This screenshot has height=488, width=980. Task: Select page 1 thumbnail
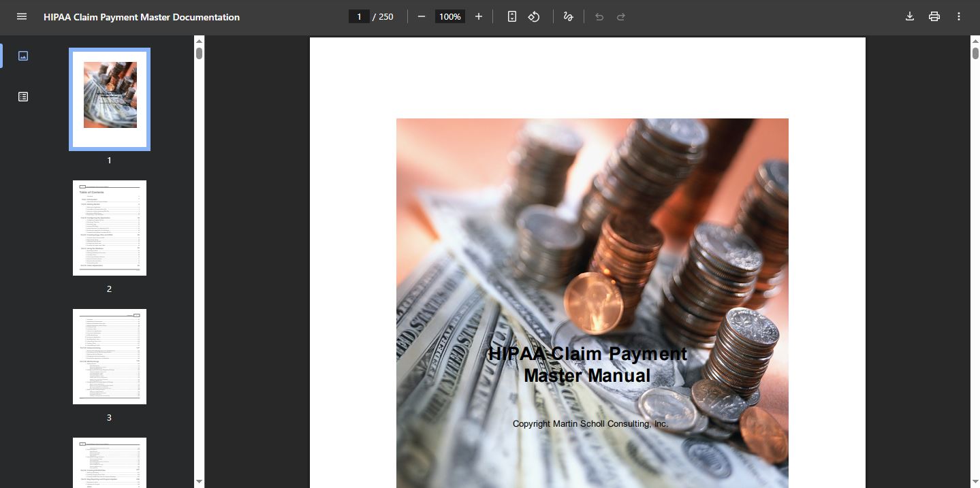click(x=110, y=99)
